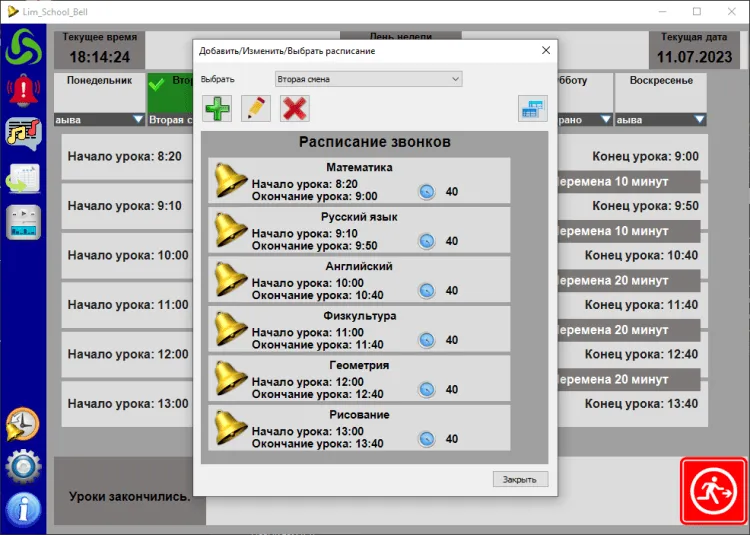Screen dimensions: 750x535
Task: Click the media player sidebar icon
Action: [22, 221]
